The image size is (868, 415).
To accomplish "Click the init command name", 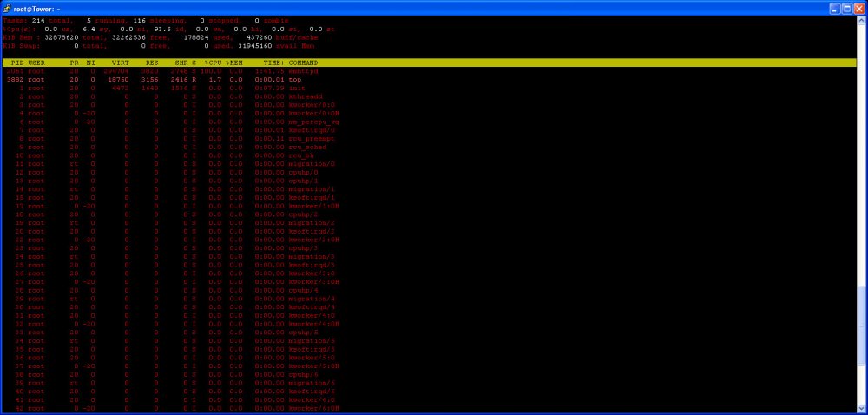I will click(x=297, y=88).
